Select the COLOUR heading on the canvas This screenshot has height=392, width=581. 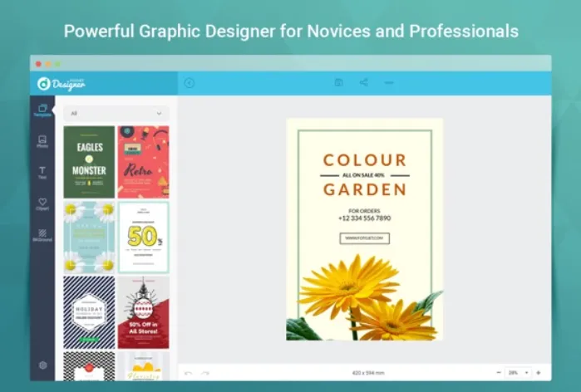(x=365, y=160)
